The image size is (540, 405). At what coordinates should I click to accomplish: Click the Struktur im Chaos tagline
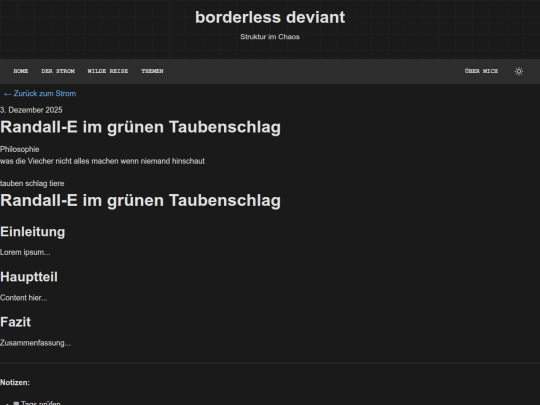(270, 37)
